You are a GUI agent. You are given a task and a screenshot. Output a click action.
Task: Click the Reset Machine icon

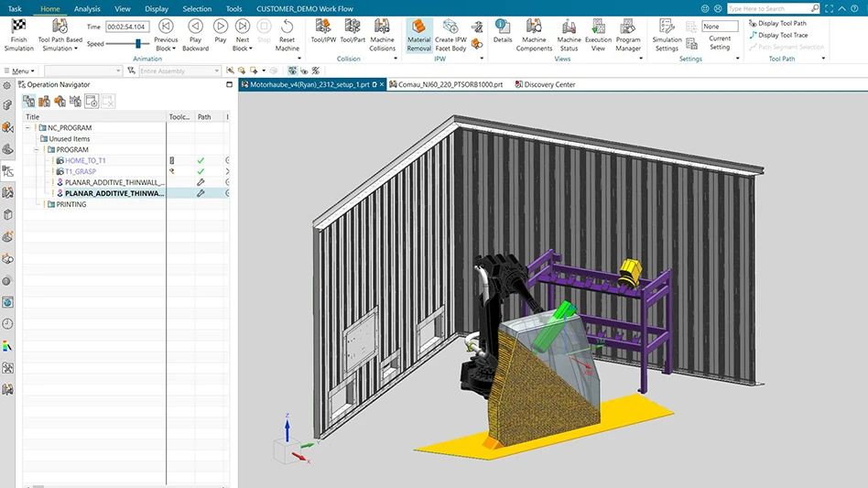click(287, 27)
